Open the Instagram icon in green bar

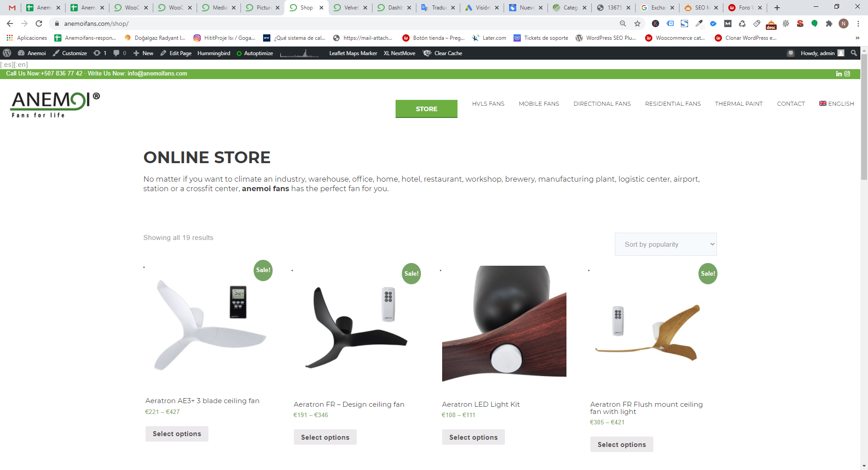pyautogui.click(x=847, y=74)
